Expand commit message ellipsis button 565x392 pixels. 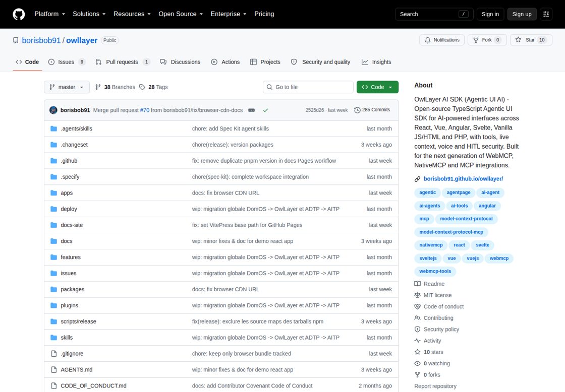tap(252, 110)
